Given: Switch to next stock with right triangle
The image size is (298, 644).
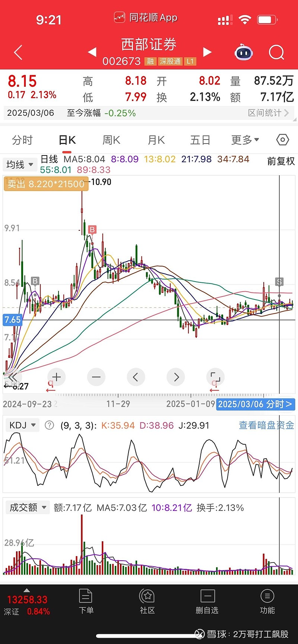Looking at the screenshot, I should pos(207,52).
